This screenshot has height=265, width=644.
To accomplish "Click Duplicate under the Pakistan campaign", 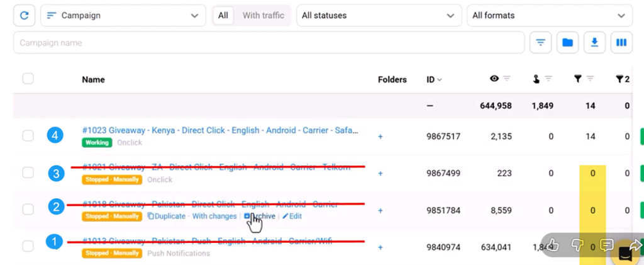I will coord(167,216).
